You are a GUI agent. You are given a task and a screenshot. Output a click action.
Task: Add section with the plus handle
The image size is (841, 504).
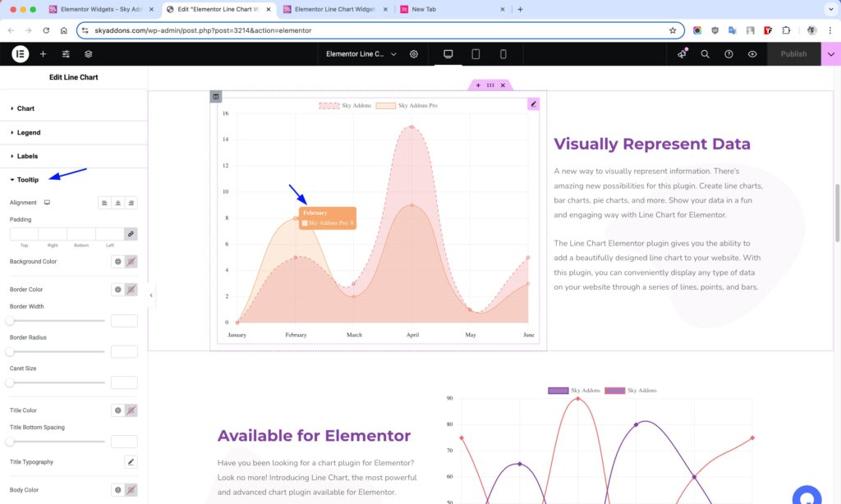pos(479,85)
